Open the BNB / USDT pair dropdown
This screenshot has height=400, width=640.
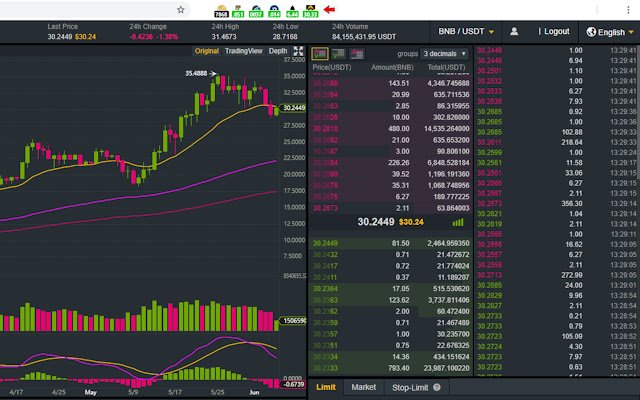[466, 31]
